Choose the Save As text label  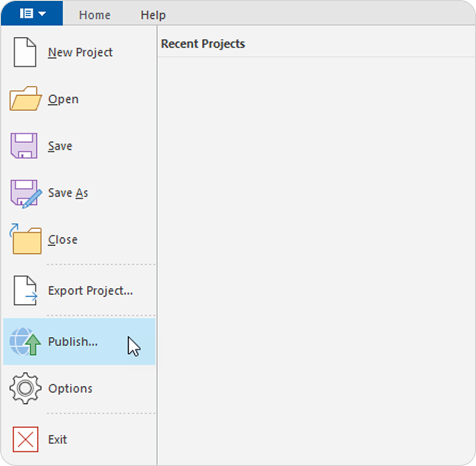[68, 193]
